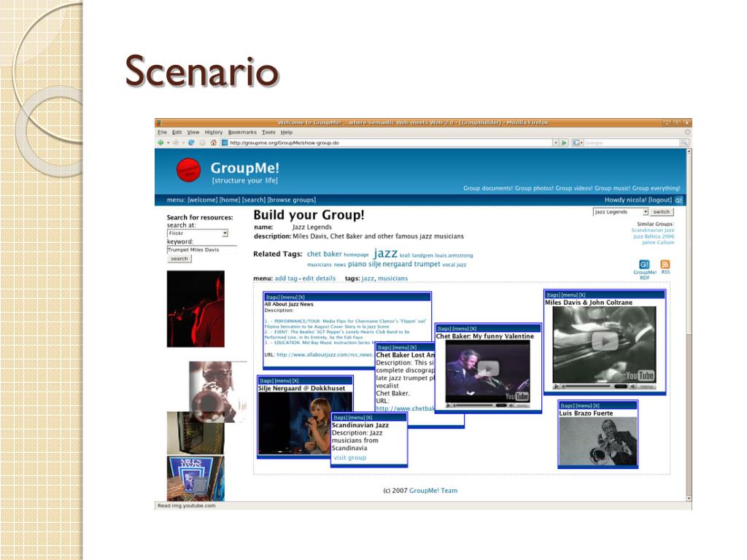Click the green Go arrow beside URL bar
Screen dimensions: 747x560
coord(564,142)
